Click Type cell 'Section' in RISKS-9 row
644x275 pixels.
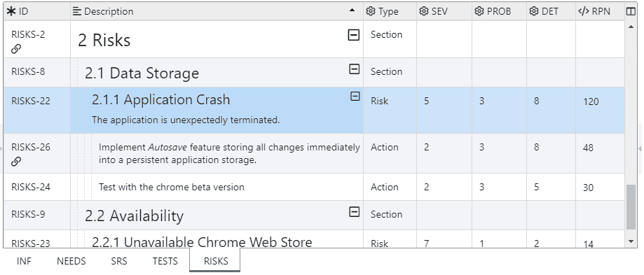click(387, 214)
